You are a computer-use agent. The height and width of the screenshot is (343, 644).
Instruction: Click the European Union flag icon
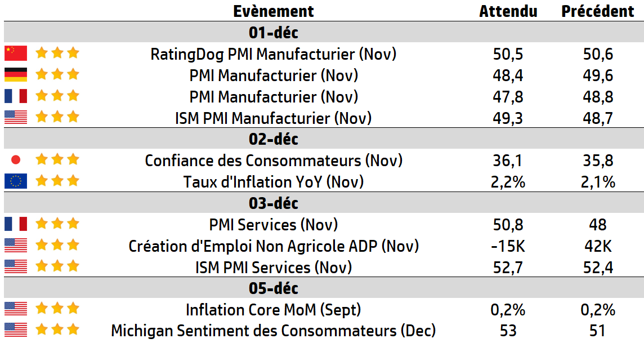point(16,181)
